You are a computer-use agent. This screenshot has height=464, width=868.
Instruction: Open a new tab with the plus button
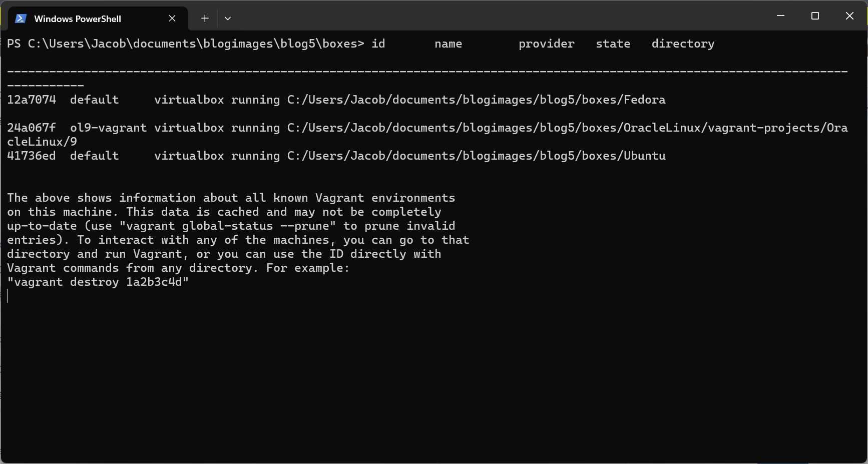pos(205,19)
